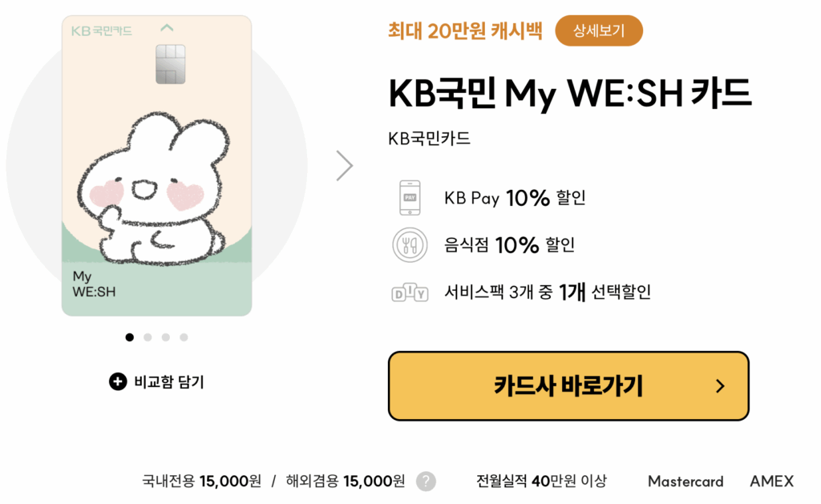Screen dimensions: 821x504
Task: Add card with 비교함 담기 link
Action: pos(156,381)
